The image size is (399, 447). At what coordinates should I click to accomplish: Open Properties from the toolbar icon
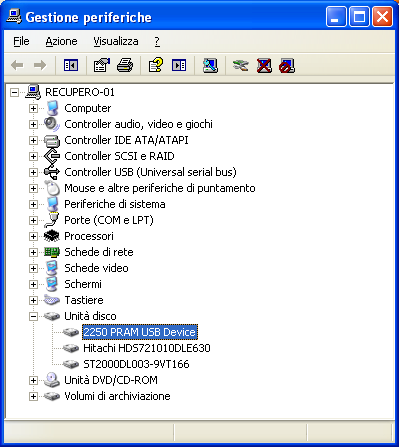click(x=102, y=65)
